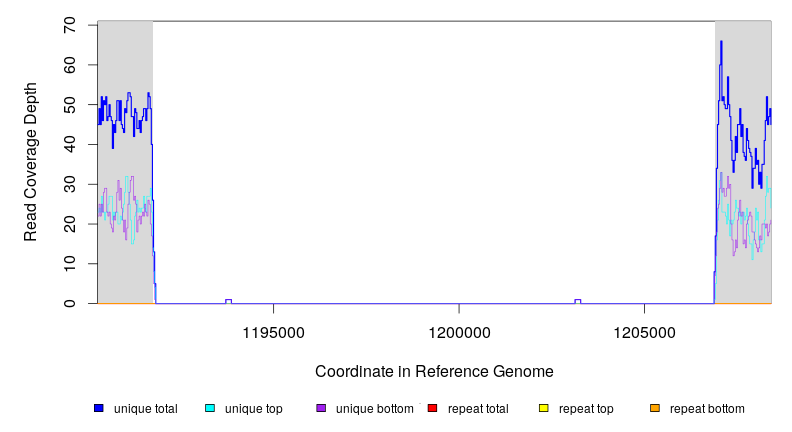The width and height of the screenshot is (792, 432).
Task: Click the 'Read Coverage Depth' y-axis title
Action: pyautogui.click(x=31, y=162)
